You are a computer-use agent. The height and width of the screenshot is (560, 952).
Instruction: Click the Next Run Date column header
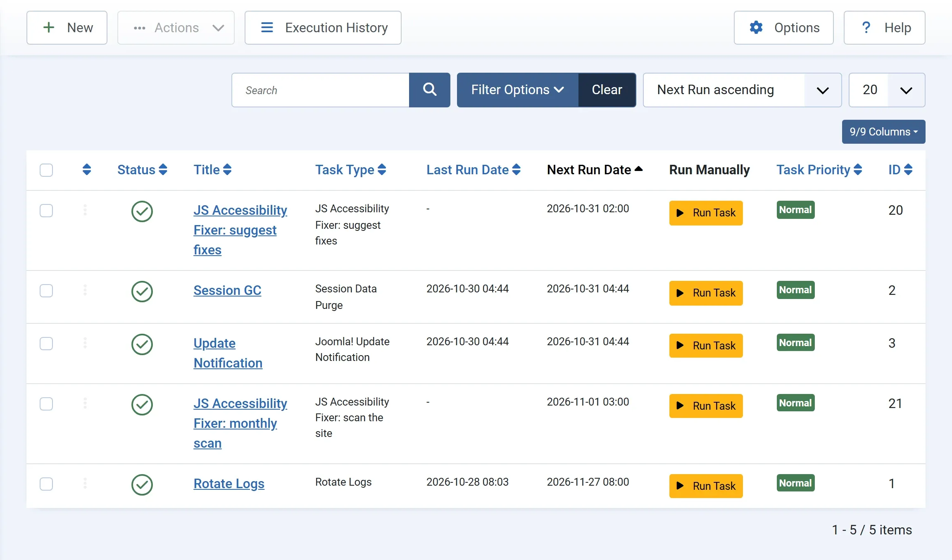tap(595, 170)
